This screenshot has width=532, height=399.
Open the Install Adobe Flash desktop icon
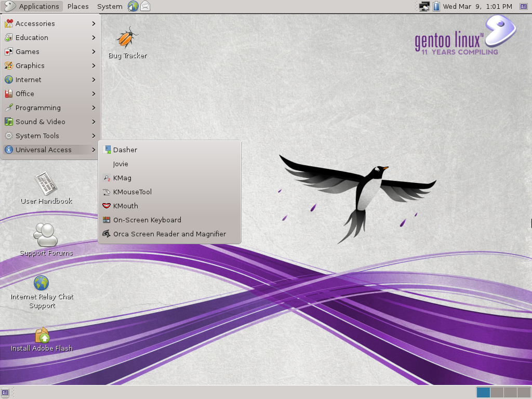[41, 335]
